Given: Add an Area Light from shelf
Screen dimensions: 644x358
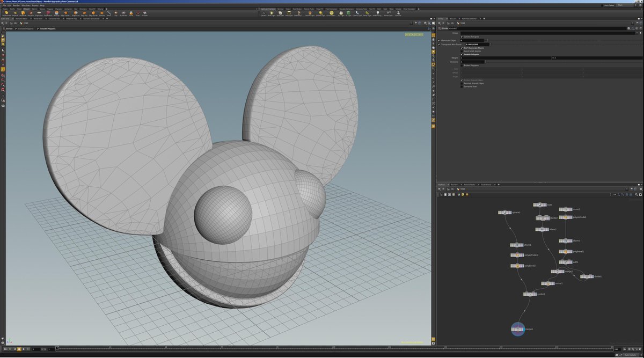Looking at the screenshot, I should pyautogui.click(x=289, y=13).
